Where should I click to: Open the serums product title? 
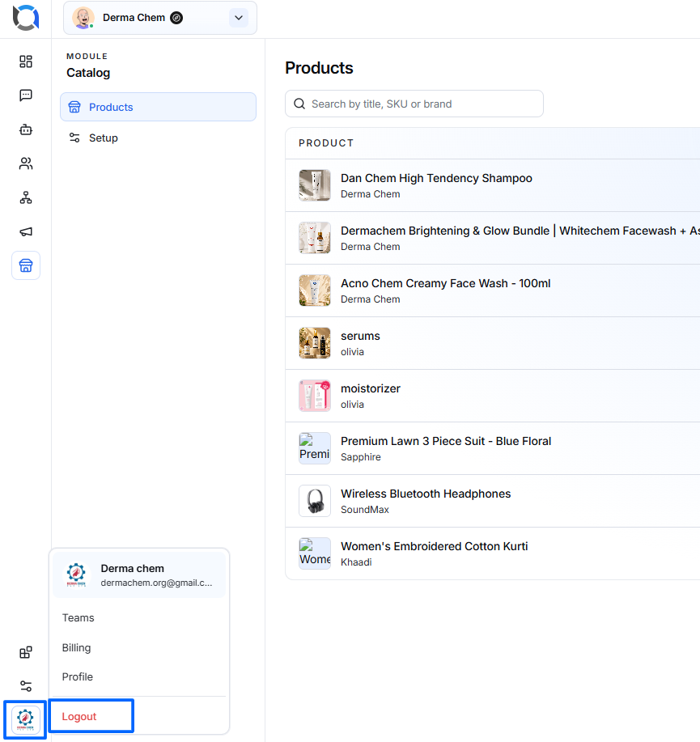(360, 336)
